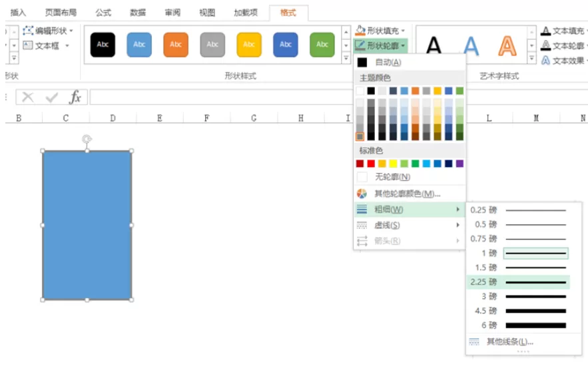The image size is (588, 366).
Task: Expand the shape styles gallery more button
Action: click(x=346, y=58)
